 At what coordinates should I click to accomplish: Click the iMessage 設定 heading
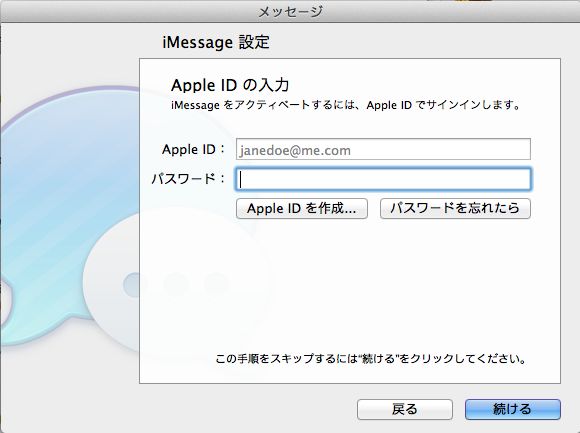click(216, 42)
